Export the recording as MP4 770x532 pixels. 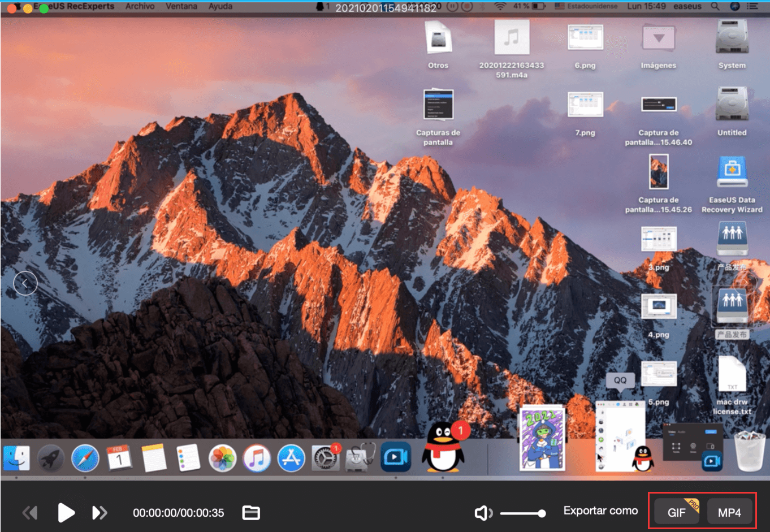click(729, 512)
